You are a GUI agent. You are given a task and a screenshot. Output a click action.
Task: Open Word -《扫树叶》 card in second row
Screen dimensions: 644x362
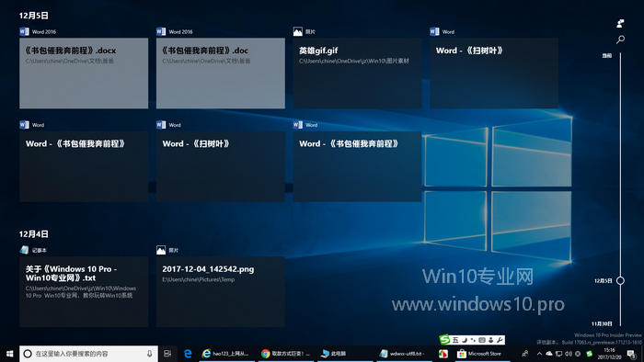[221, 166]
